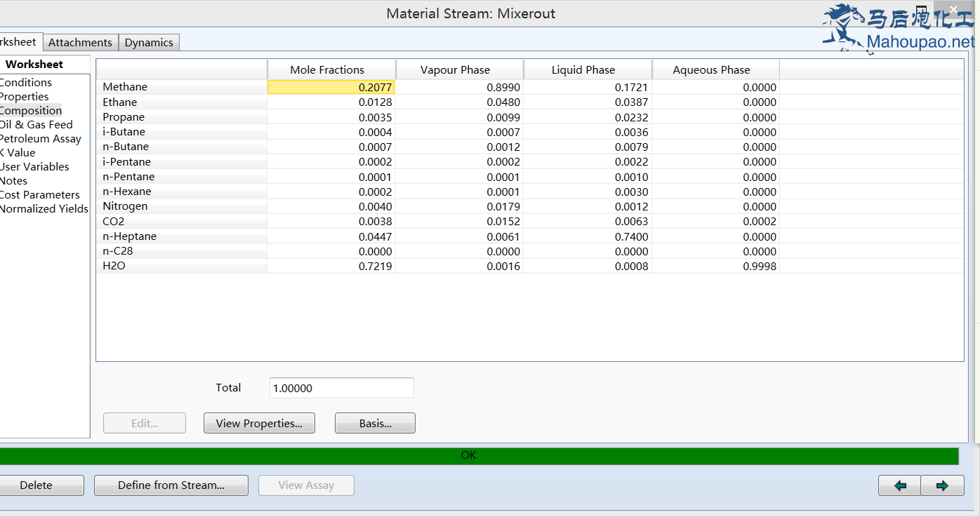
Task: Select Properties in the Worksheet list
Action: coord(25,97)
